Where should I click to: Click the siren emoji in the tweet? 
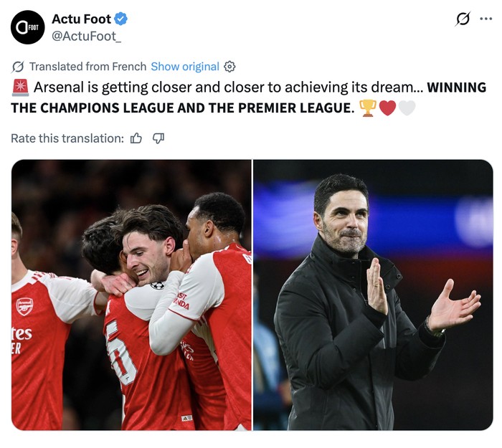[x=20, y=87]
